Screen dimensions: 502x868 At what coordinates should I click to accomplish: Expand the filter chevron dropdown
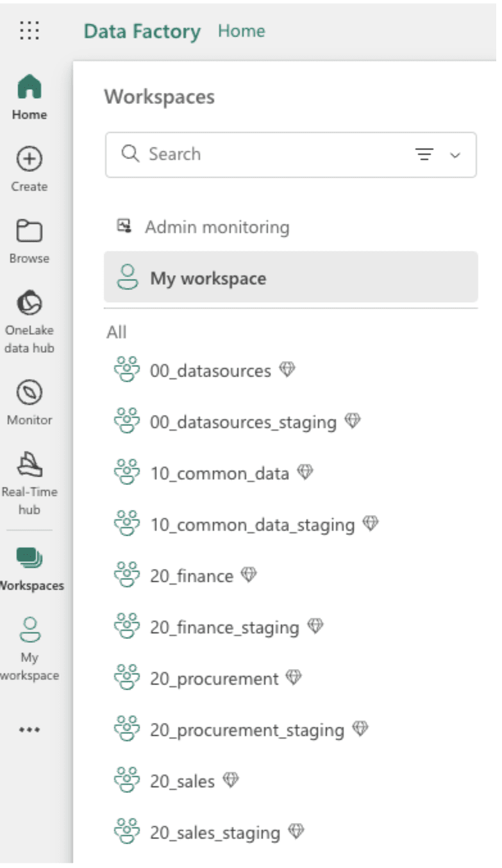point(455,155)
